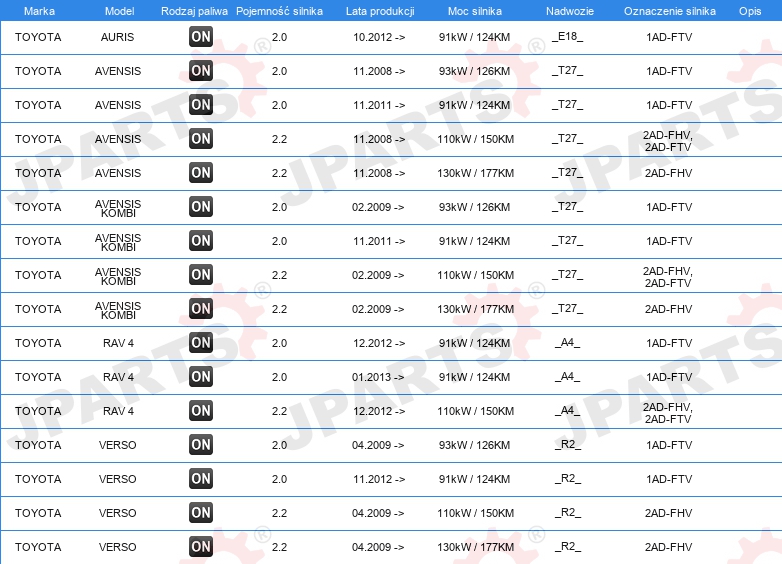Viewport: 782px width, 564px height.
Task: Click 2.2 displacement in the RAV 4 row
Action: (x=279, y=411)
